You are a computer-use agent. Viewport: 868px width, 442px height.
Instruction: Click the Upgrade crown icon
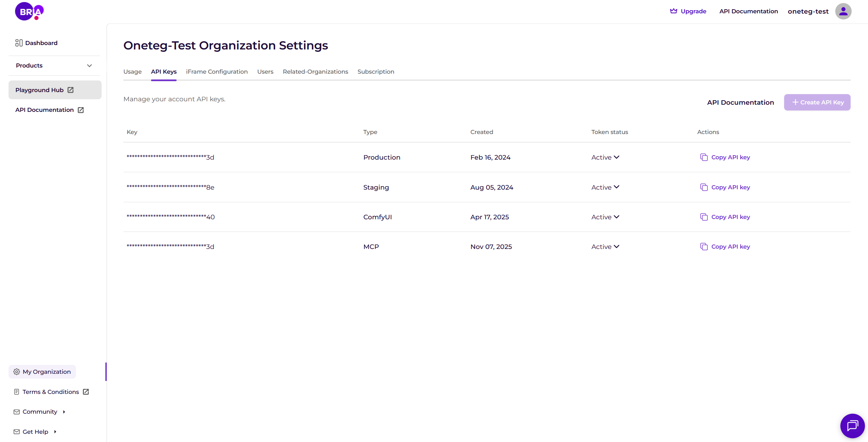tap(673, 11)
